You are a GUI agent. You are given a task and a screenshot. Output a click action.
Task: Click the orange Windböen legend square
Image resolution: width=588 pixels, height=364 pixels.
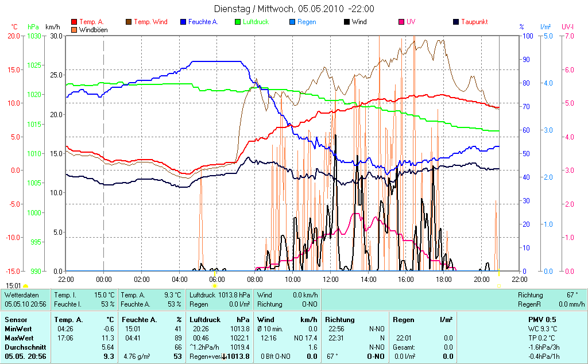[x=74, y=29]
